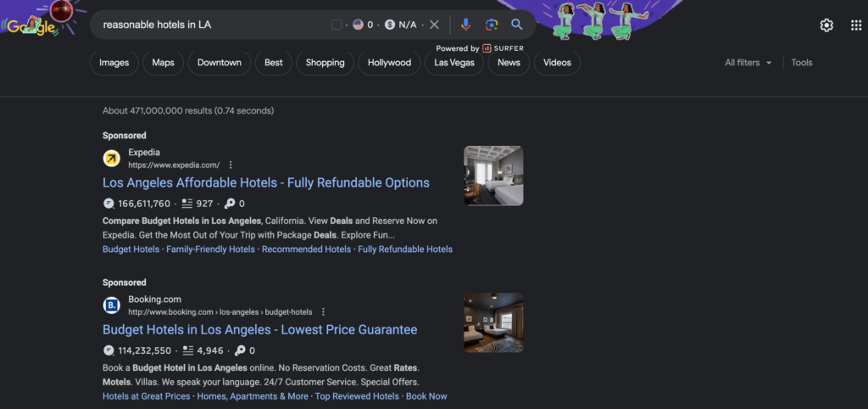Clear the search box with X
Viewport: 868px width, 409px height.
[435, 25]
